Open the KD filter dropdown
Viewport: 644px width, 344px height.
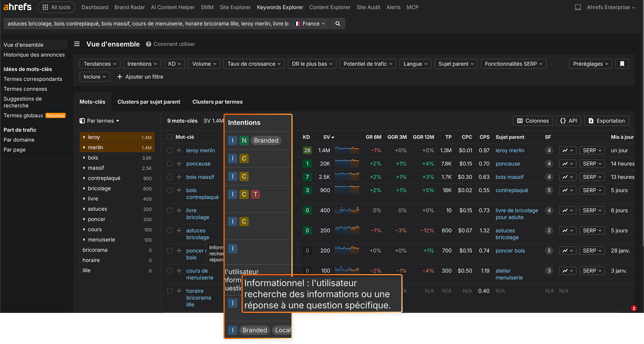coord(175,64)
